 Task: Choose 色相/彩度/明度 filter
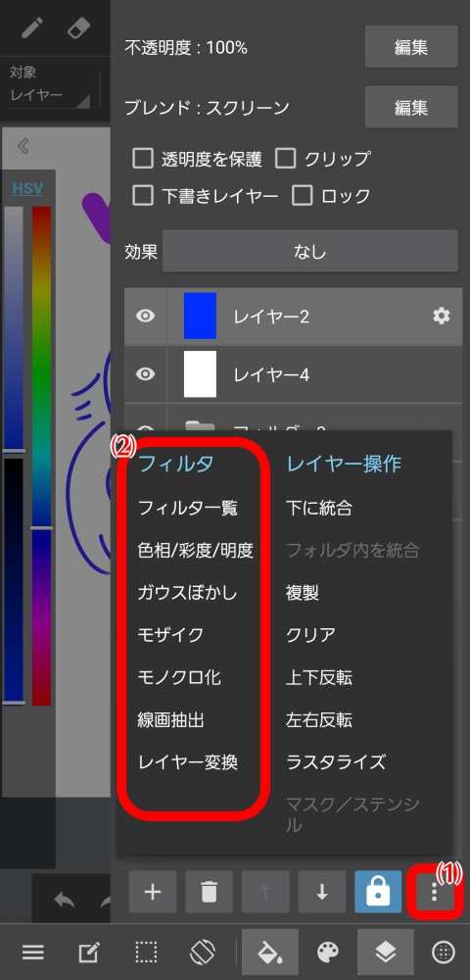pyautogui.click(x=196, y=550)
